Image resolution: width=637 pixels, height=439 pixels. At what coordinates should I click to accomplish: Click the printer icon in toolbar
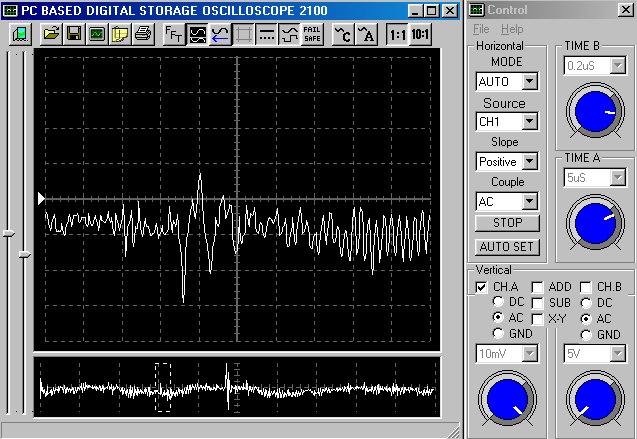pos(142,33)
